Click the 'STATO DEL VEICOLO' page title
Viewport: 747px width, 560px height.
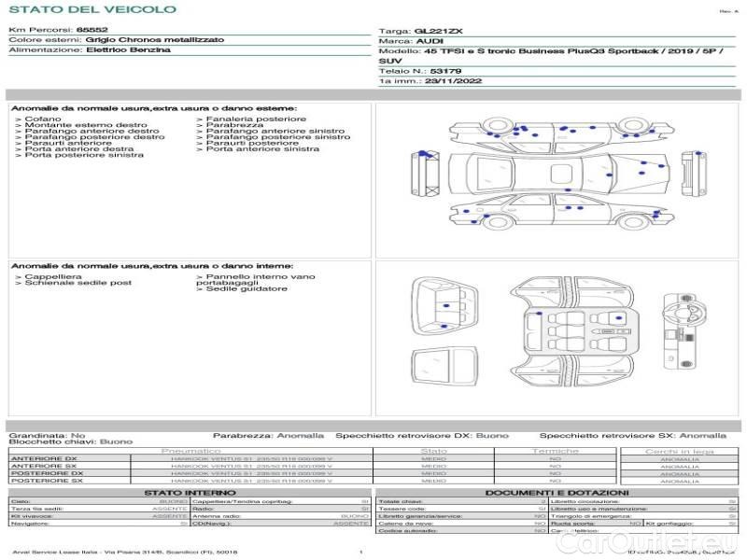point(92,9)
